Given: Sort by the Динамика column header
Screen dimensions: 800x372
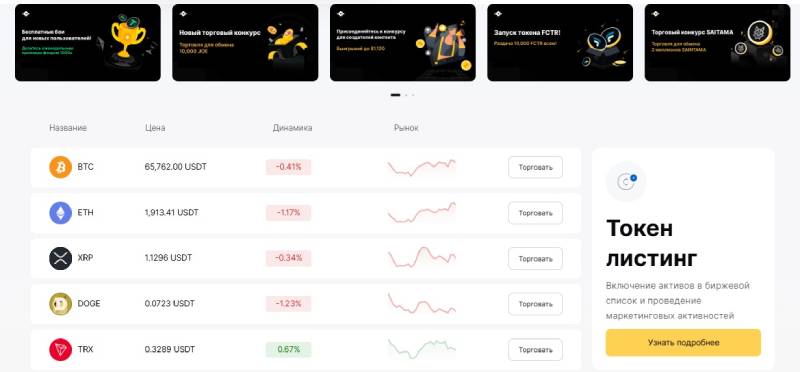Looking at the screenshot, I should click(x=292, y=128).
